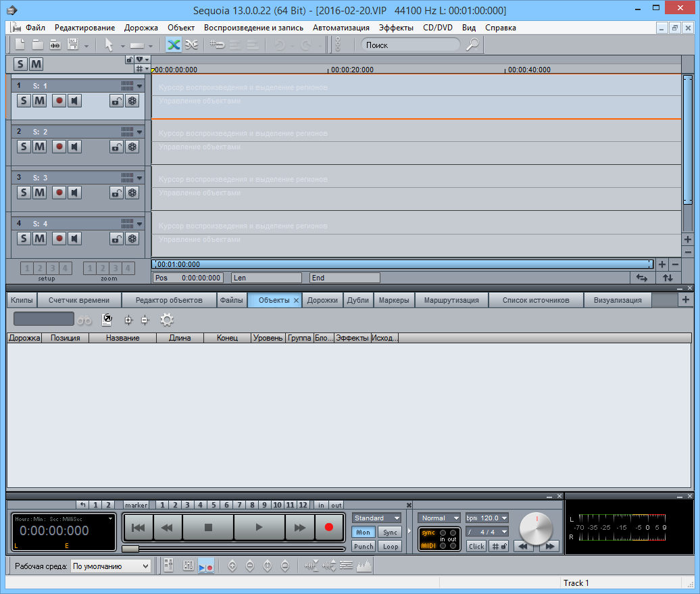Viewport: 700px width, 594px height.
Task: Open the Рабочая среда workspace dropdown
Action: pyautogui.click(x=111, y=566)
